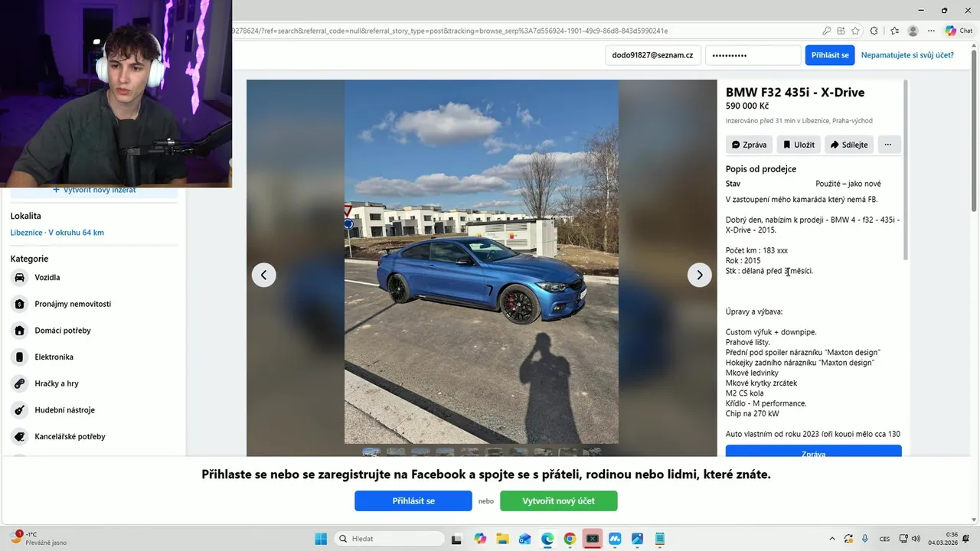Open the Domácí potřeby category

94,331
